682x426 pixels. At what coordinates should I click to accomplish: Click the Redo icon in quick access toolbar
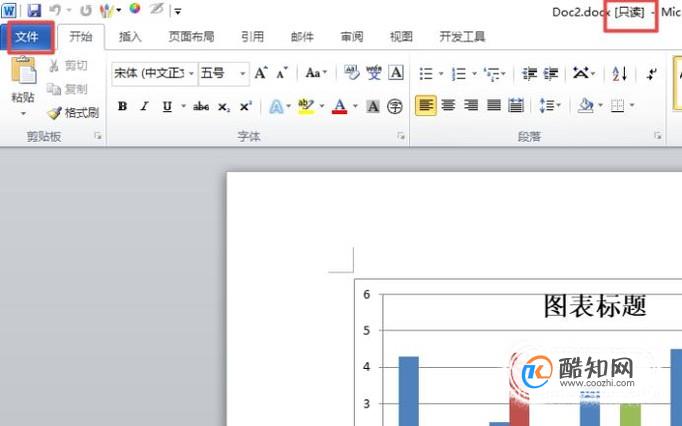pyautogui.click(x=86, y=10)
